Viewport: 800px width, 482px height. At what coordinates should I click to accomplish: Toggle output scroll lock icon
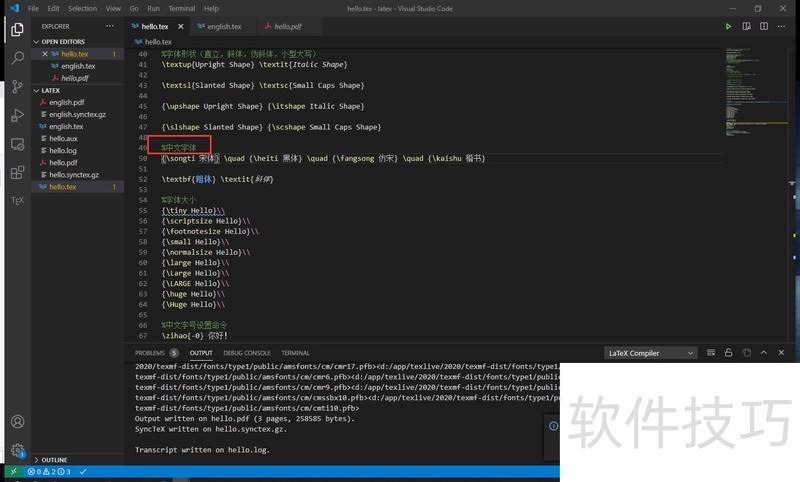point(730,353)
